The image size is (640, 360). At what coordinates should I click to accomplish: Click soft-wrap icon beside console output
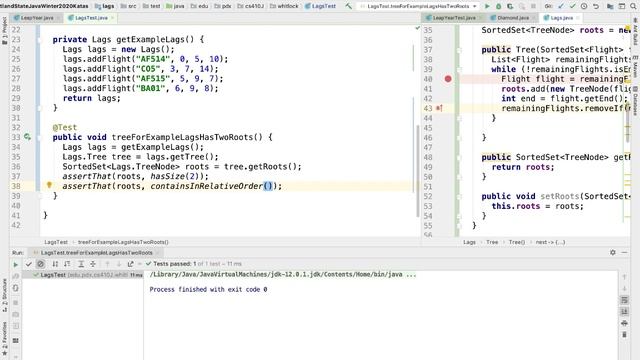pos(624,300)
